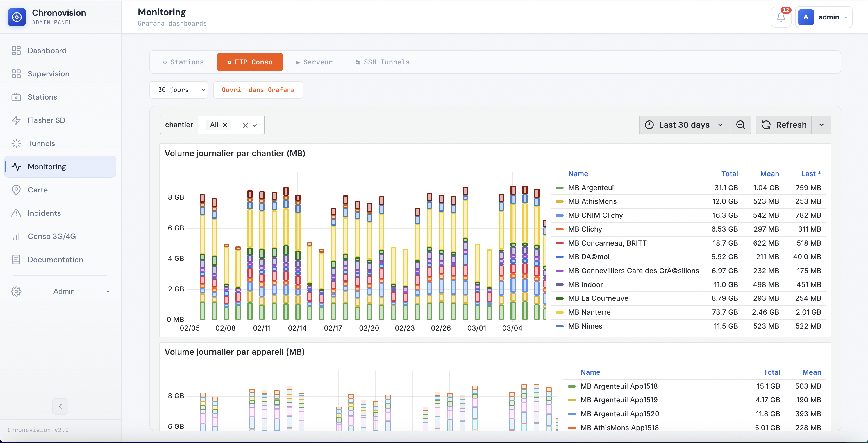This screenshot has width=868, height=443.
Task: Open the Incidents page
Action: 44,213
